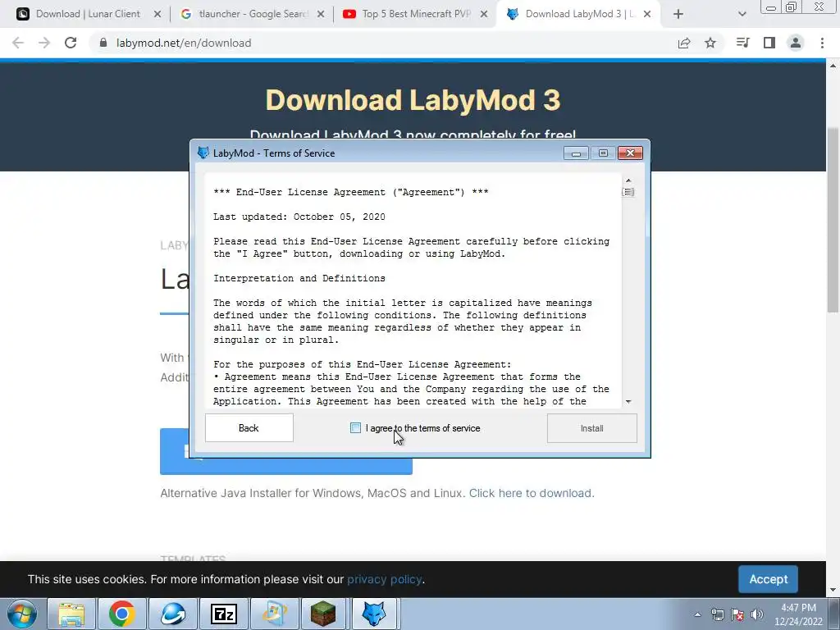This screenshot has width=840, height=630.
Task: Click the blue download button behind the dialog
Action: point(286,466)
